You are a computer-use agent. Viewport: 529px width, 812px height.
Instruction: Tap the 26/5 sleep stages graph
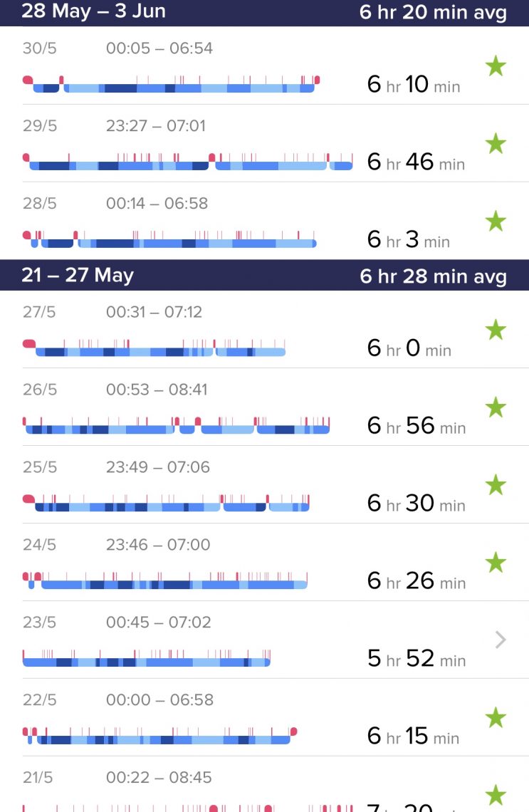tap(177, 425)
